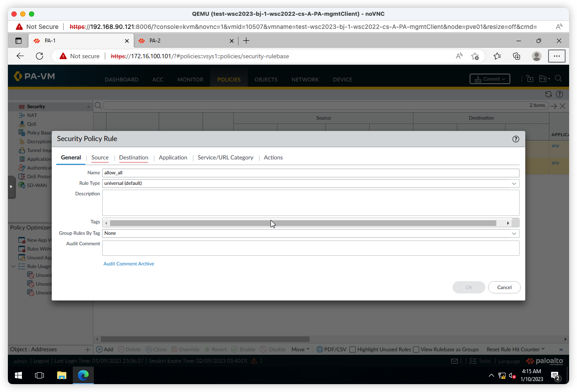Click the search magnifier in PA-VM header

(559, 79)
